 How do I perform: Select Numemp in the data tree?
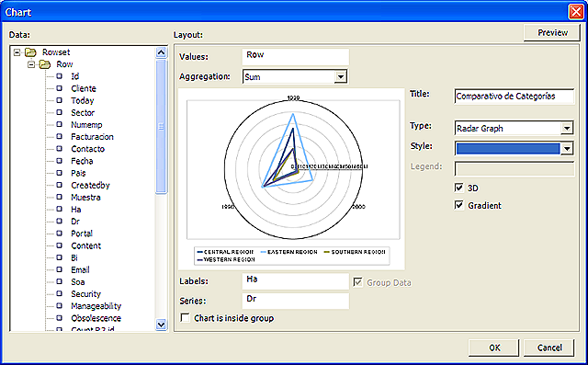click(86, 125)
